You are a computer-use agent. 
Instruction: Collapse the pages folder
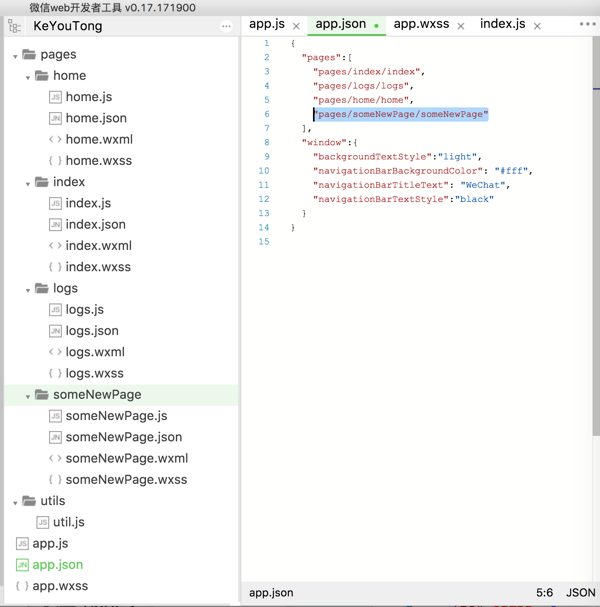click(15, 56)
